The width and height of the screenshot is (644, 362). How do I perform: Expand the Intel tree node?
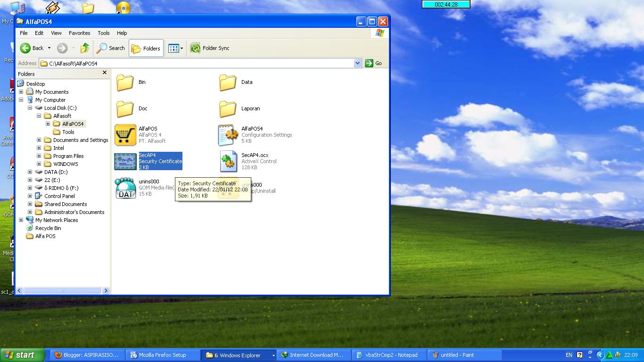click(x=39, y=148)
